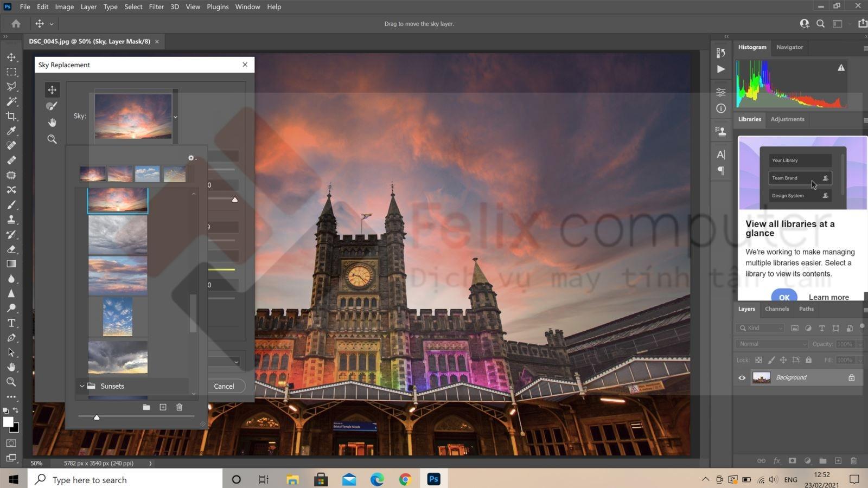This screenshot has height=488, width=868.
Task: Select the Eyedropper tool
Action: point(11,131)
